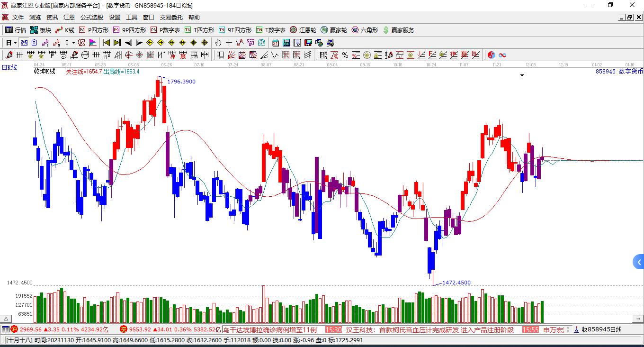Open the 帮助 menu
Screen dimensions: 644x347
coord(194,18)
